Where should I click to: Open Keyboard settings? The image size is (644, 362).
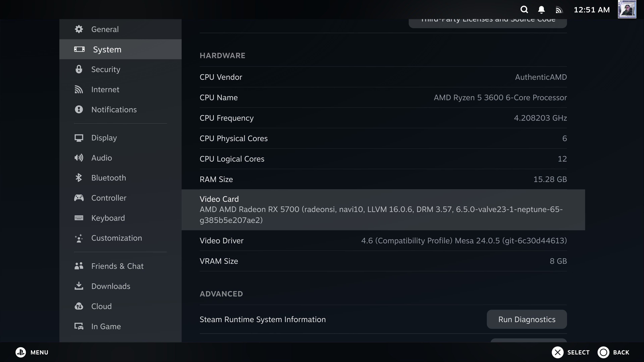(x=121, y=218)
